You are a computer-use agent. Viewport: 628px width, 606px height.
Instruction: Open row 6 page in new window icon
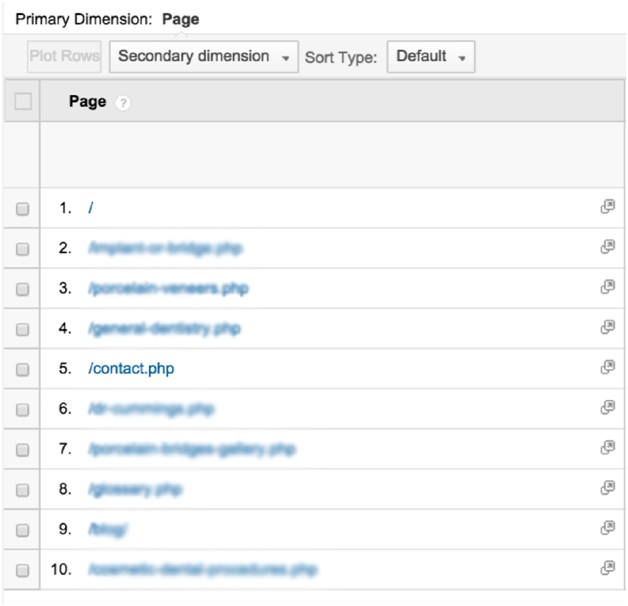[606, 407]
